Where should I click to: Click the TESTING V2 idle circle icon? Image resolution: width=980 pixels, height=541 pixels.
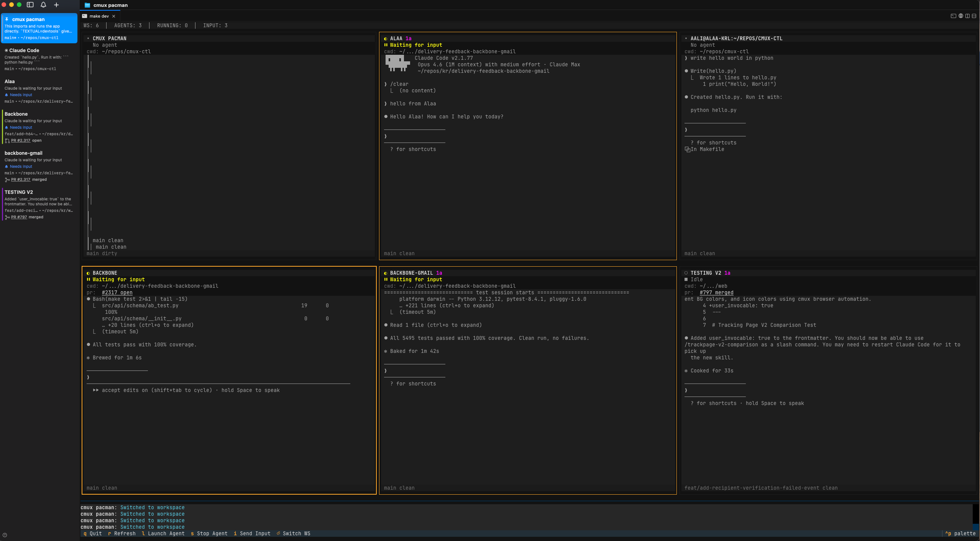(686, 273)
